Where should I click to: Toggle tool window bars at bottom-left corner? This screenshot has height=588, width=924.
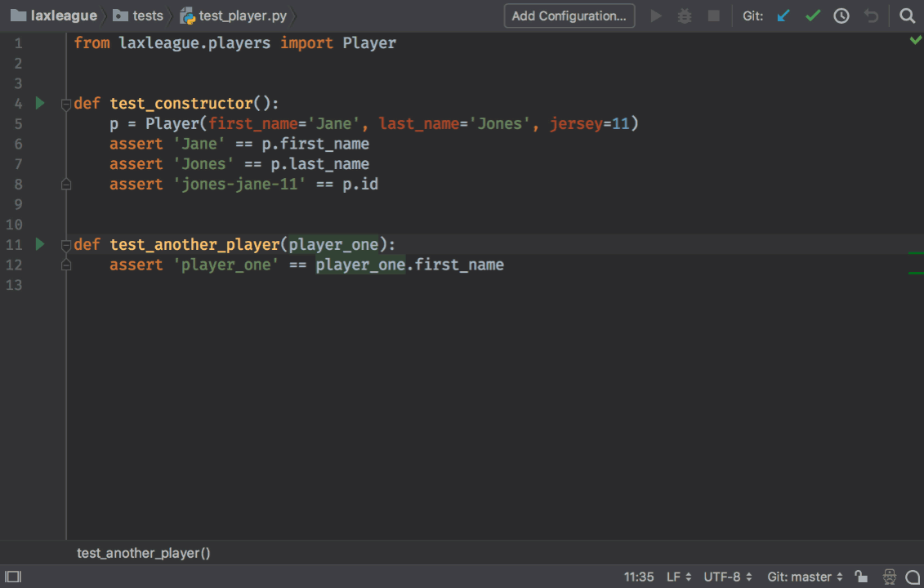13,577
